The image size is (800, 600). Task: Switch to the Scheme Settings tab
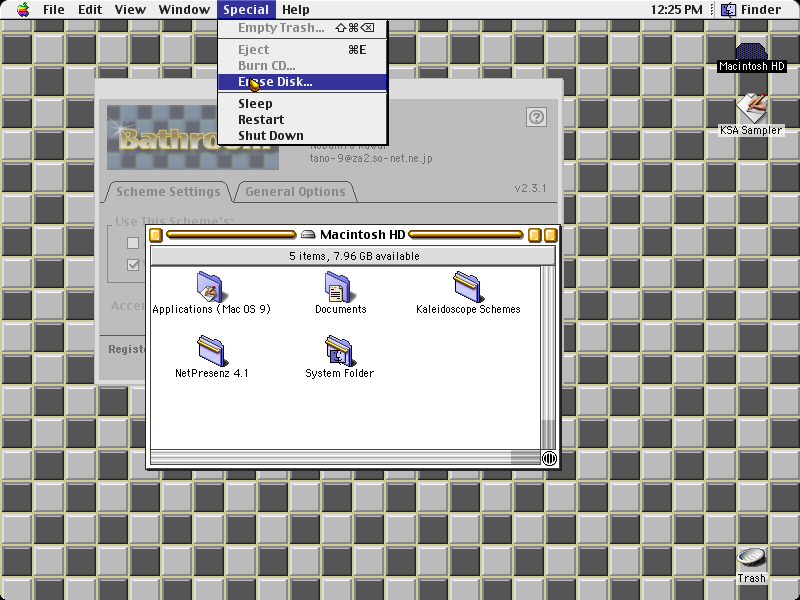[x=168, y=192]
